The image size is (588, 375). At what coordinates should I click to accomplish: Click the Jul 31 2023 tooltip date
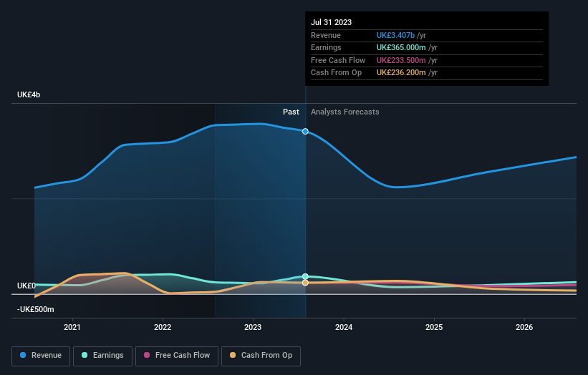point(331,22)
